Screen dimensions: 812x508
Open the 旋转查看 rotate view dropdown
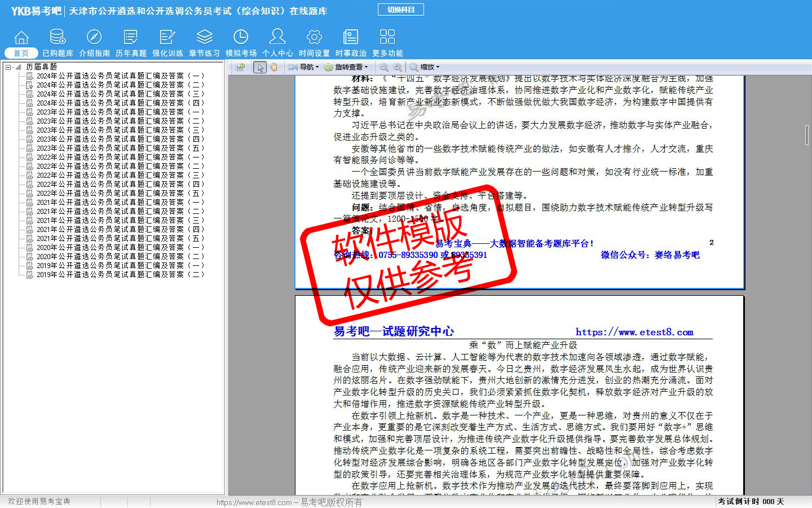[x=346, y=67]
